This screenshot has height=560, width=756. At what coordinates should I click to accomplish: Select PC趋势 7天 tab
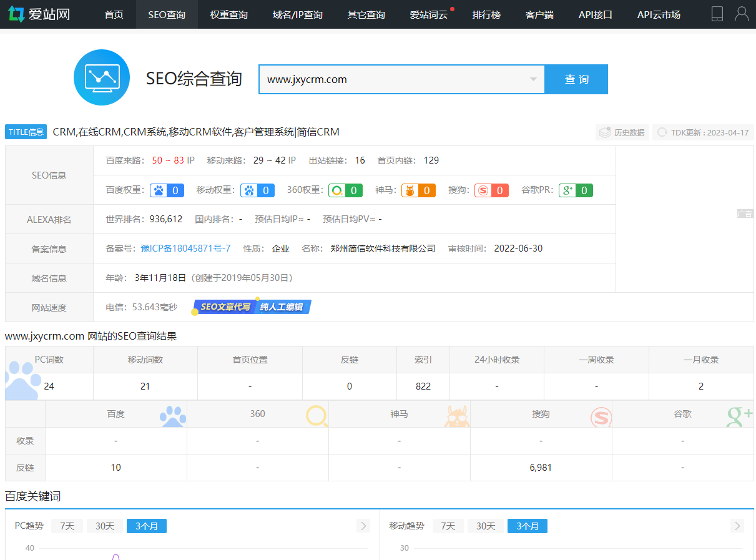67,526
